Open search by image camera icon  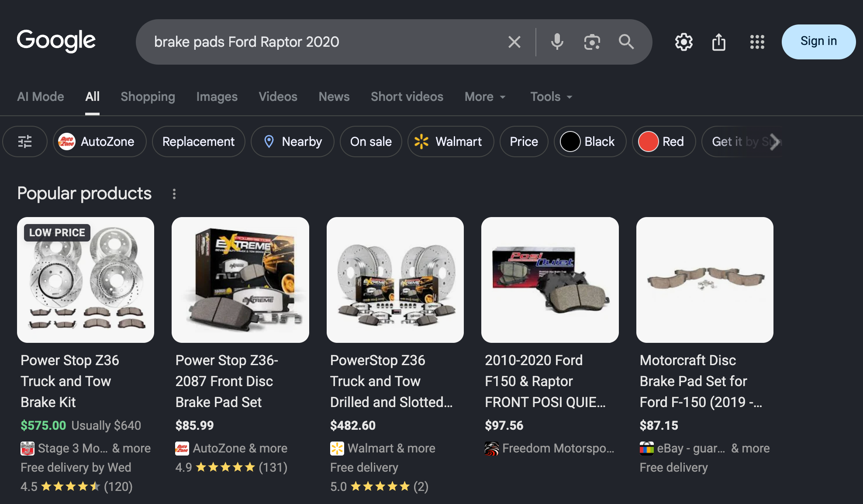coord(592,42)
